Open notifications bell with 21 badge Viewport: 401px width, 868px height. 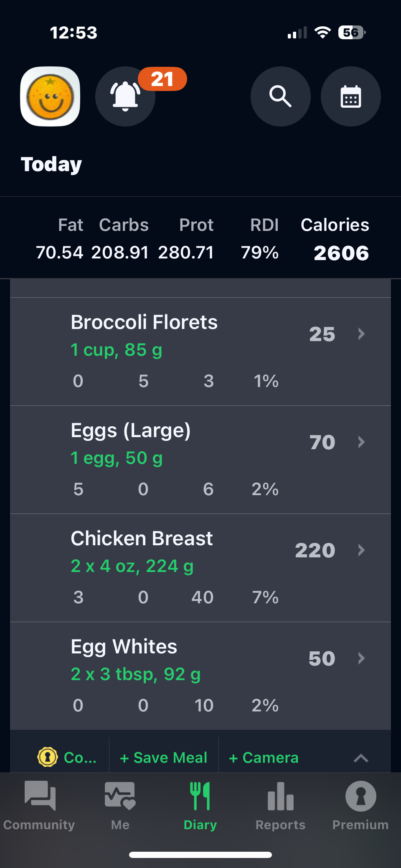125,96
